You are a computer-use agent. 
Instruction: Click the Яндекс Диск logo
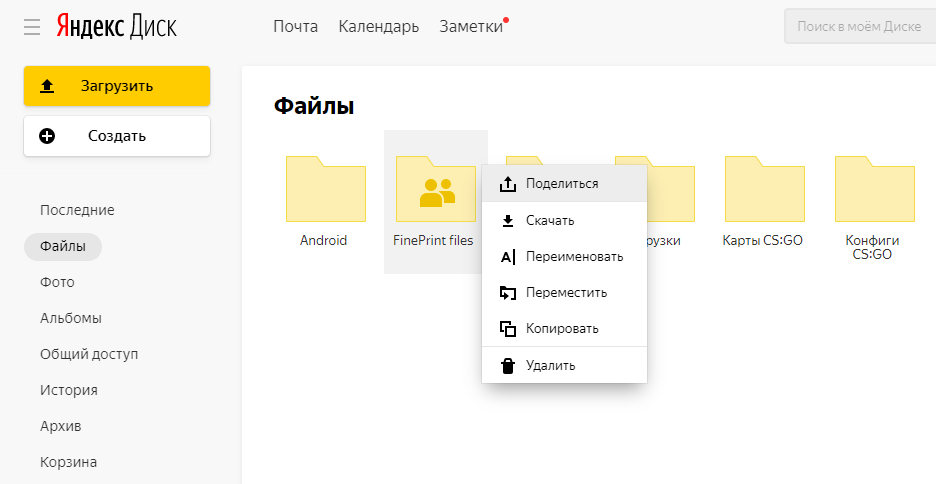click(116, 26)
